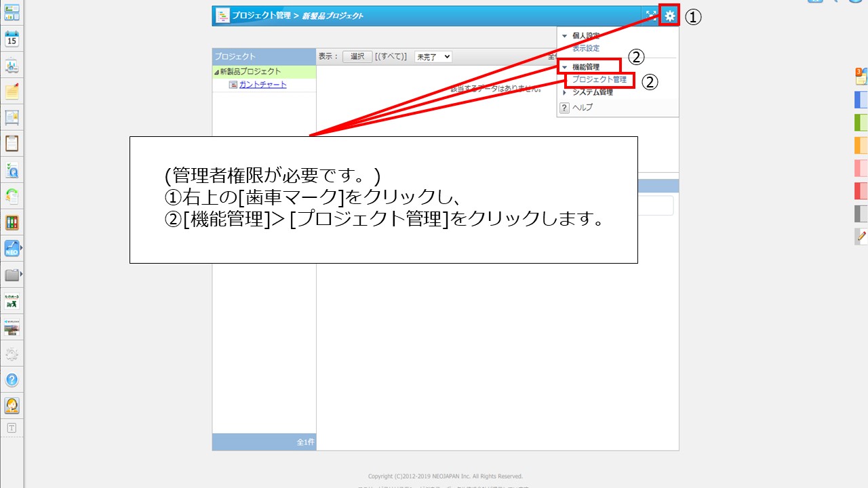Select the green sticky note color
Viewport: 868px width, 488px height.
861,123
